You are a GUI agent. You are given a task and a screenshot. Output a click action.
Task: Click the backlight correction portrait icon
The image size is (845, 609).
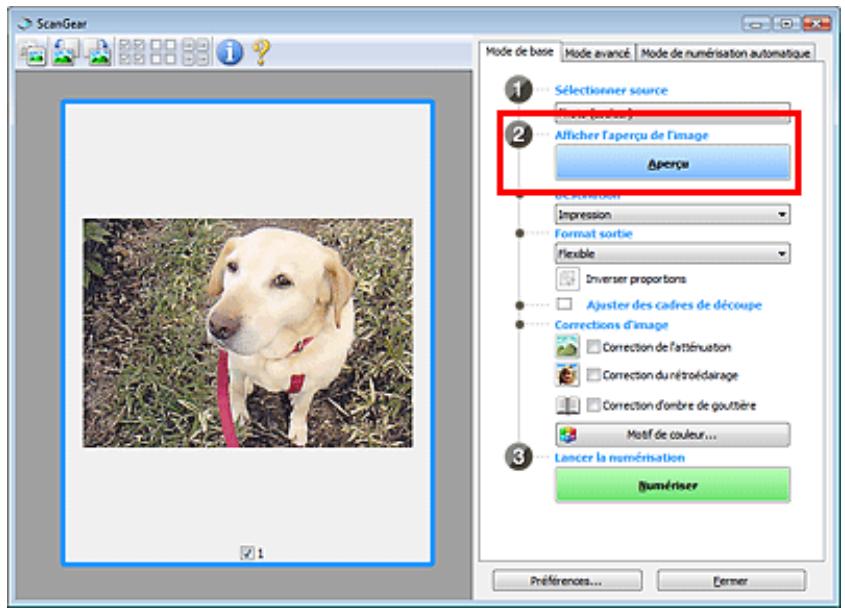pos(567,375)
